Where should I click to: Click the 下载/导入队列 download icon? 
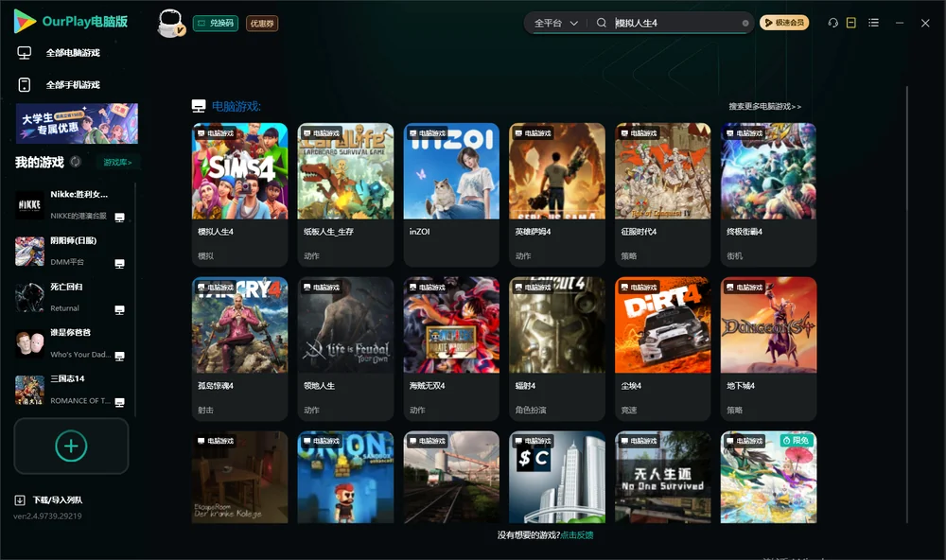(x=20, y=500)
